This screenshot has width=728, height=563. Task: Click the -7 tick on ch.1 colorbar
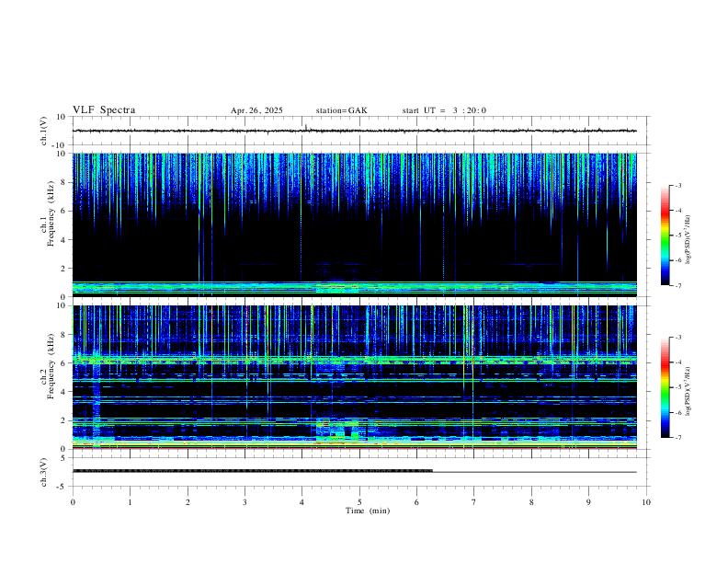678,285
